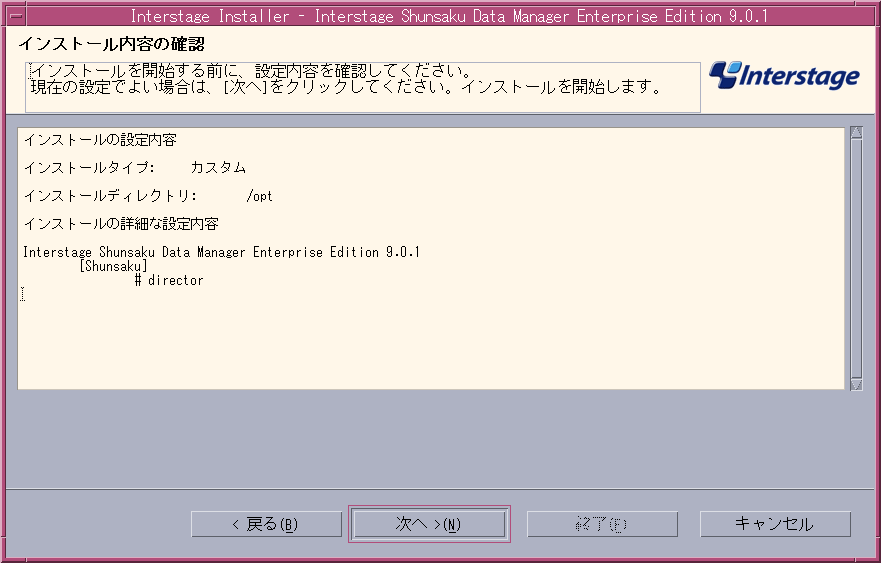
Task: Select the [Shunsaku] entry
Action: pos(113,266)
